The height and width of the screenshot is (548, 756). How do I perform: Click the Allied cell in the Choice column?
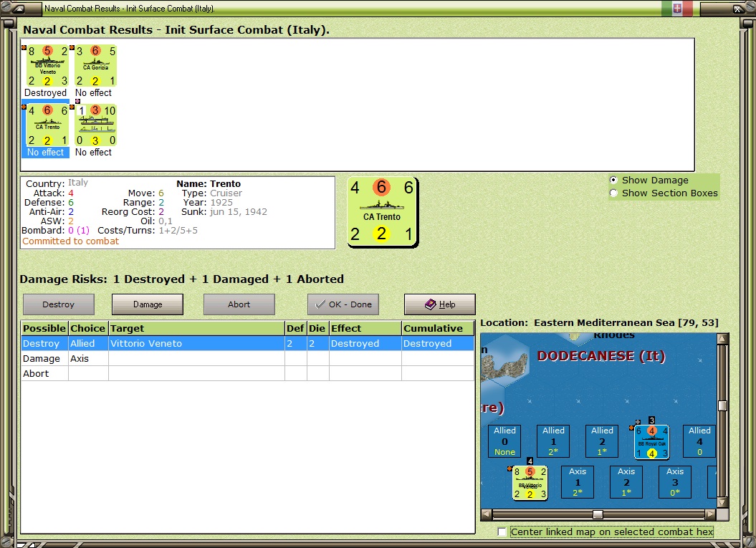88,344
